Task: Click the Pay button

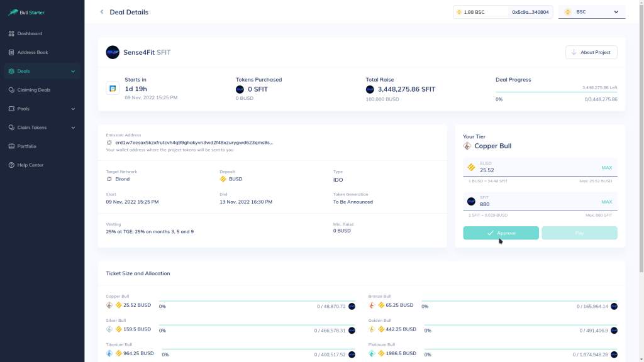Action: click(x=579, y=233)
